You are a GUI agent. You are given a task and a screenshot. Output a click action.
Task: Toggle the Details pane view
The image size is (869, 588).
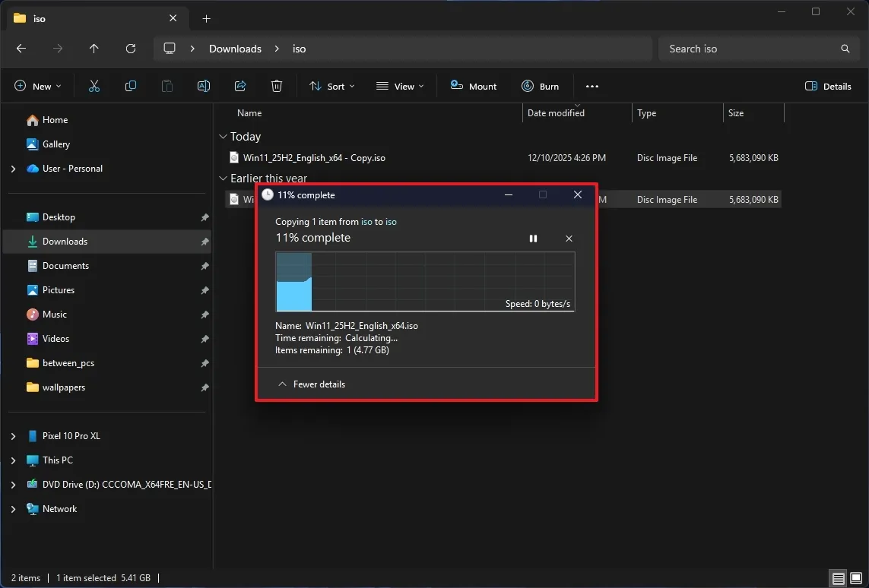[828, 86]
